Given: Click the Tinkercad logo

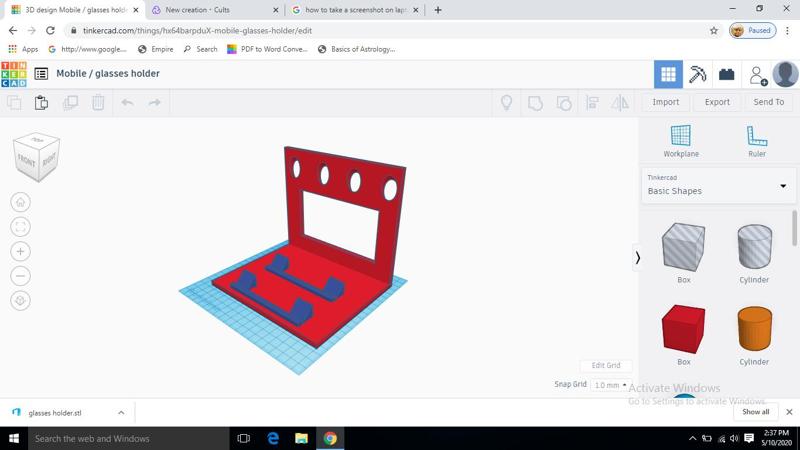Looking at the screenshot, I should [x=14, y=74].
